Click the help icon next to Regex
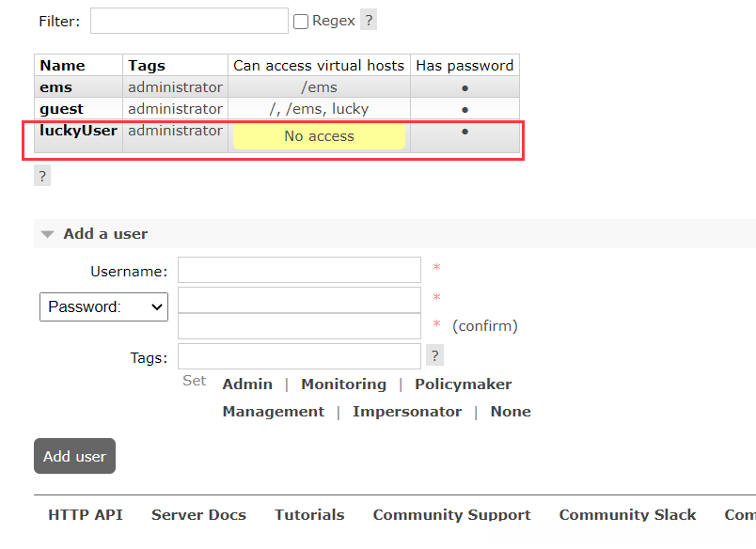Image resolution: width=756 pixels, height=549 pixels. click(369, 21)
